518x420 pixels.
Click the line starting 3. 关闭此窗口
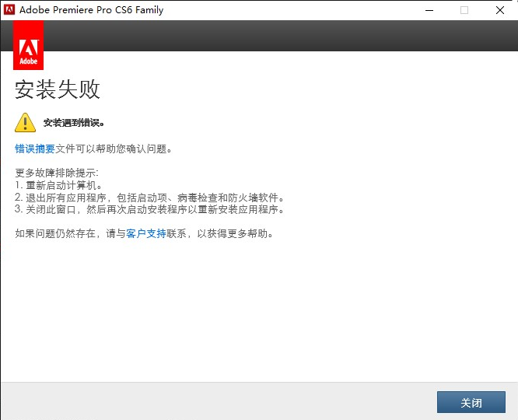tap(149, 209)
